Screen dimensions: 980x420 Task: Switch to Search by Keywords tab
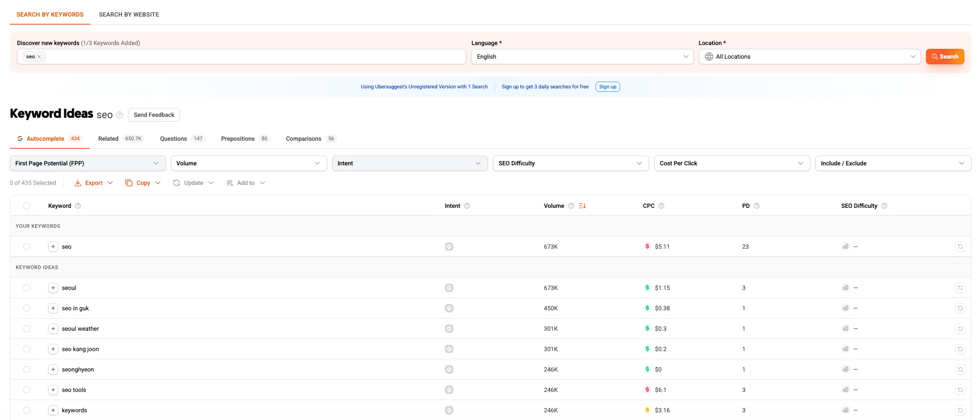pos(50,14)
